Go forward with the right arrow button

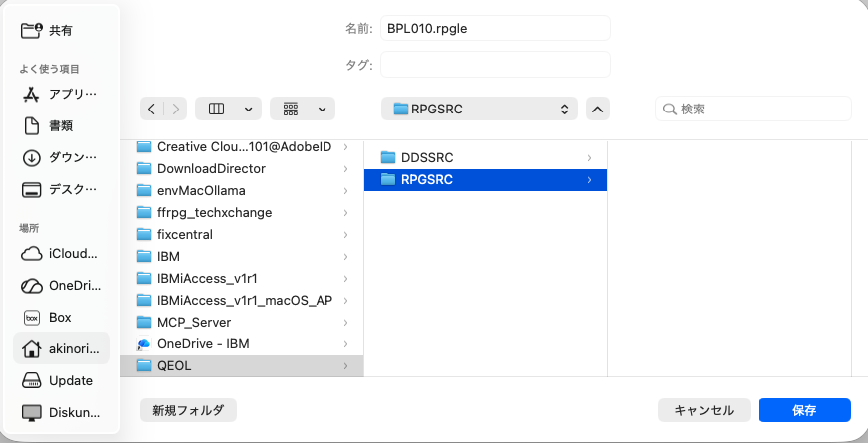coord(176,110)
